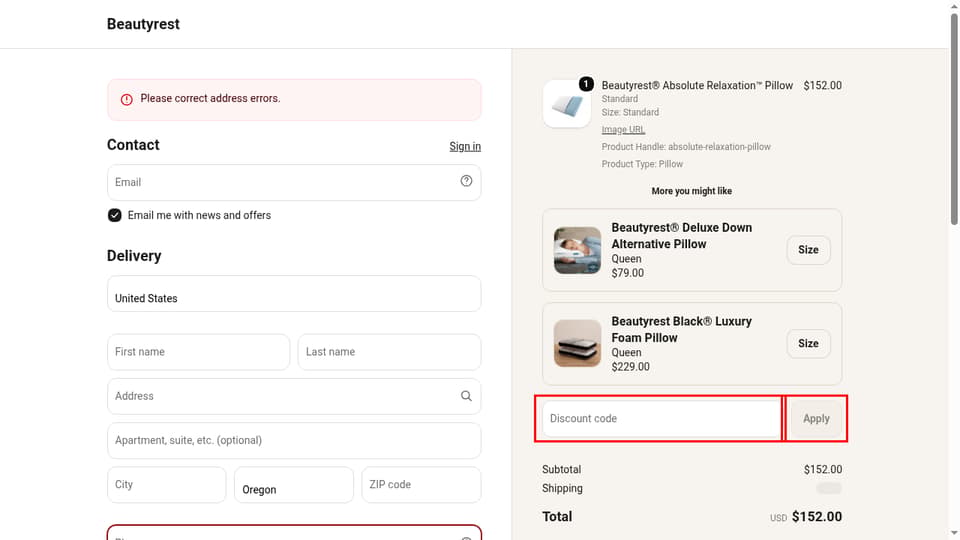960x540 pixels.
Task: Go to the Beautyrest store logo
Action: pyautogui.click(x=143, y=24)
